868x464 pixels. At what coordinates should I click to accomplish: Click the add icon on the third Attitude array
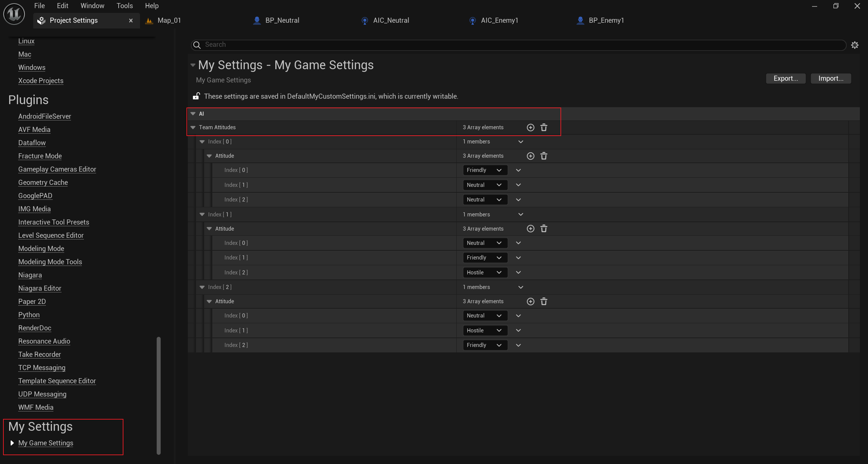click(531, 302)
